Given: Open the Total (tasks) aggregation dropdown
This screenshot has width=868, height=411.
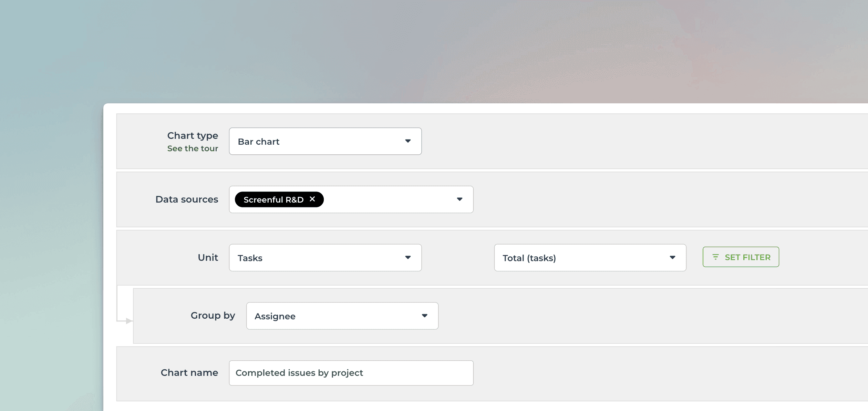Looking at the screenshot, I should 590,257.
